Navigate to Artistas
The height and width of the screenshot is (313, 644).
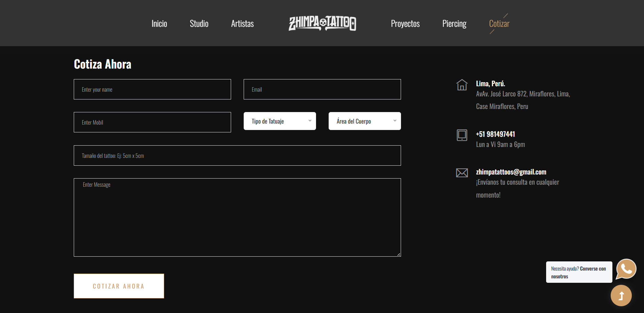[x=242, y=24]
